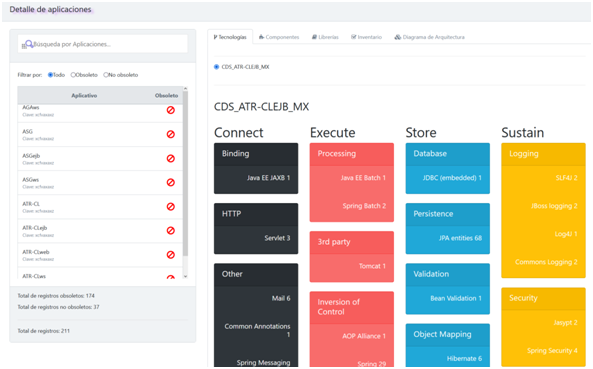Image resolution: width=593 pixels, height=369 pixels.
Task: Click the Jasypt 2 entry
Action: [x=565, y=322]
